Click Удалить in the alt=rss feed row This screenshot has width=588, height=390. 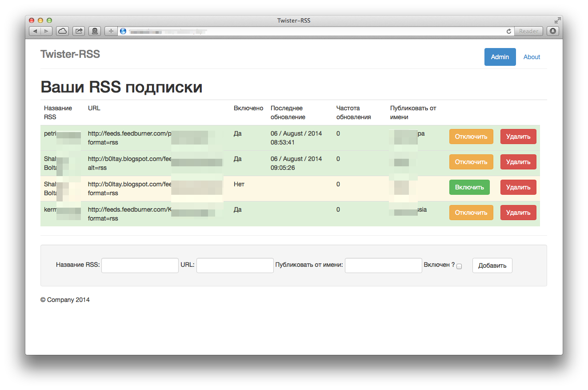(x=518, y=162)
